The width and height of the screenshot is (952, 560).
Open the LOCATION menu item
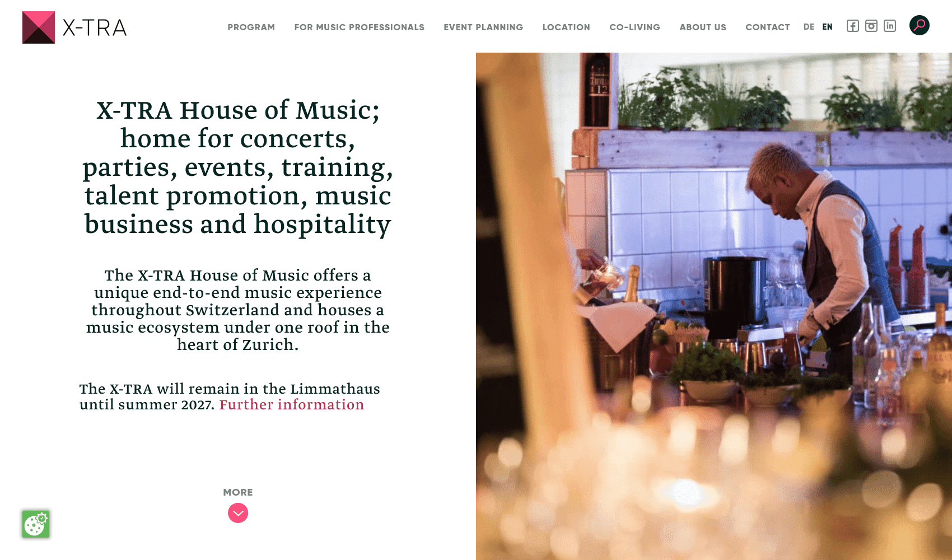pyautogui.click(x=566, y=27)
